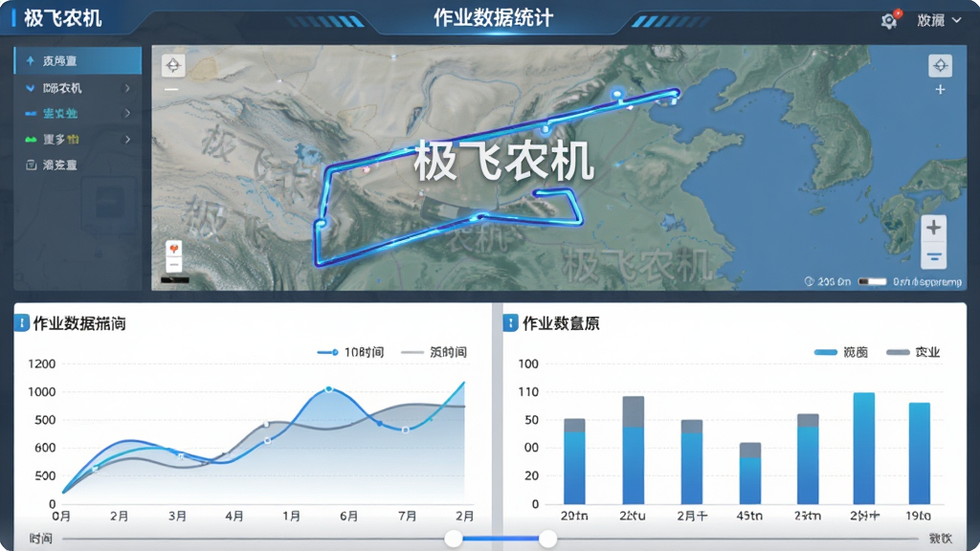The image size is (980, 551).
Task: Click the 4月 x-axis label
Action: 234,516
